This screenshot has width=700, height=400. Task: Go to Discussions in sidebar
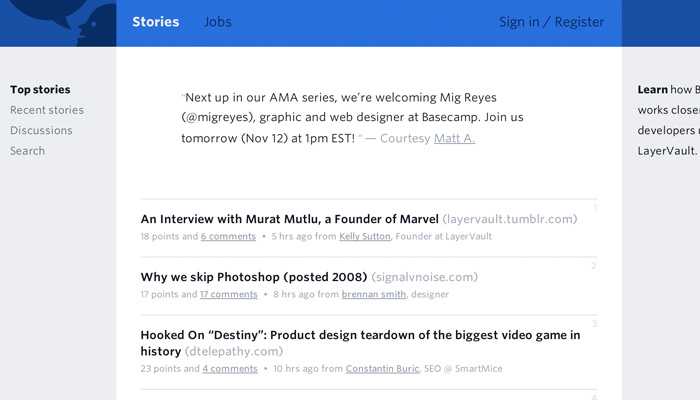click(x=41, y=130)
